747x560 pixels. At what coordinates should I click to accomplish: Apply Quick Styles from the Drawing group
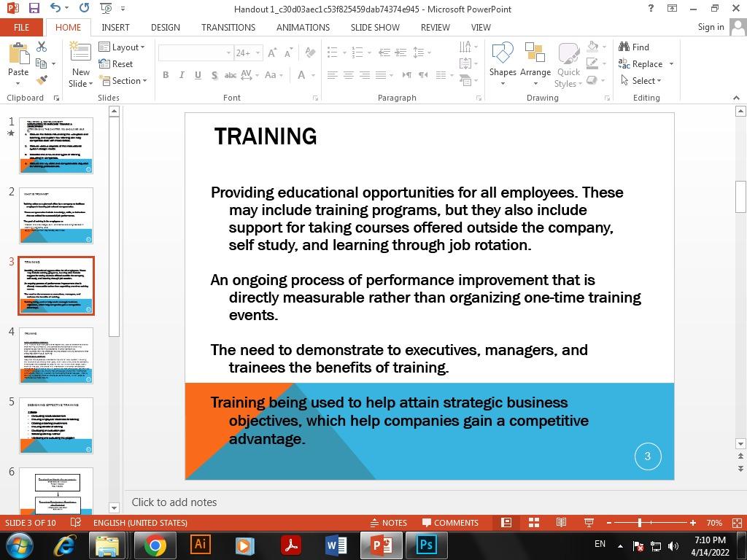(568, 64)
